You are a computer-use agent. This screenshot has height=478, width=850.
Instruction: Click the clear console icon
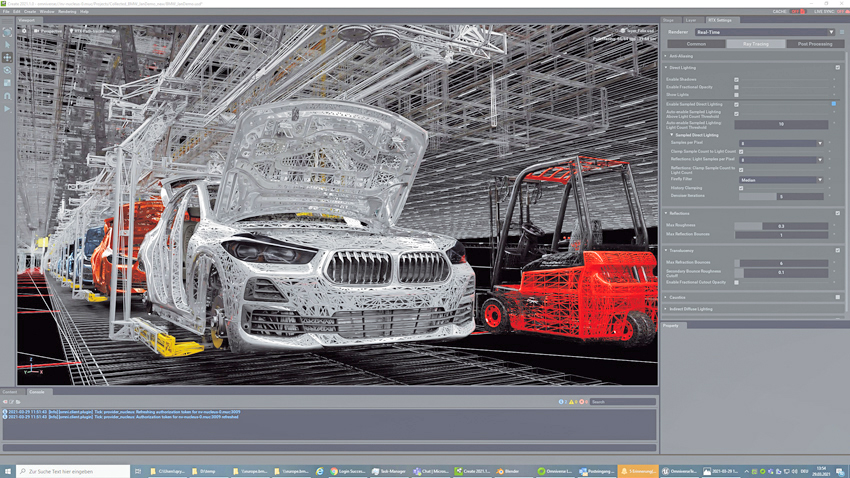(x=5, y=402)
